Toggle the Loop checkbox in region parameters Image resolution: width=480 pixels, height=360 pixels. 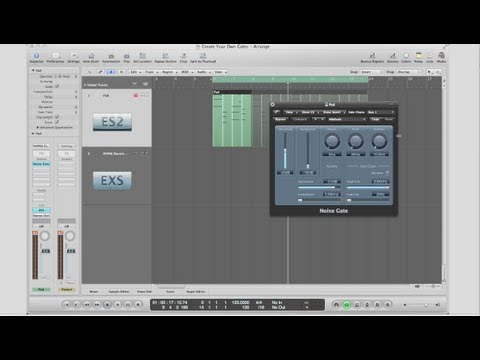[x=57, y=86]
